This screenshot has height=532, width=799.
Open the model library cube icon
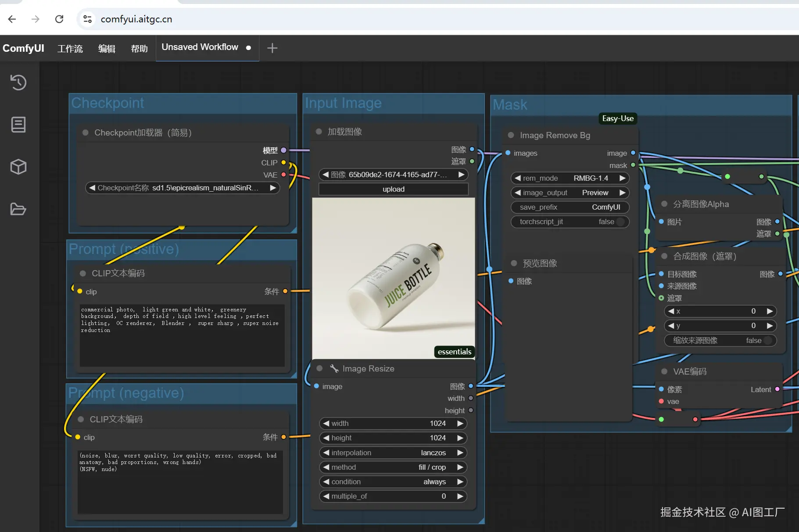tap(18, 167)
